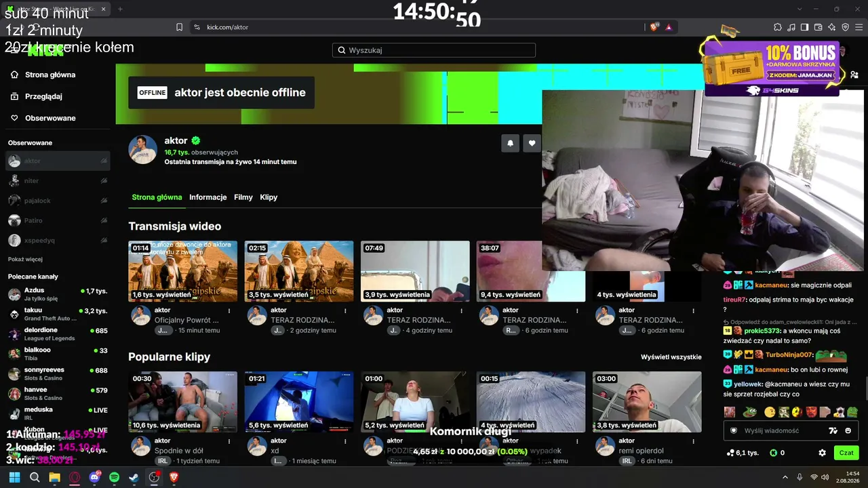Open OBS Studio from the taskbar

154,477
